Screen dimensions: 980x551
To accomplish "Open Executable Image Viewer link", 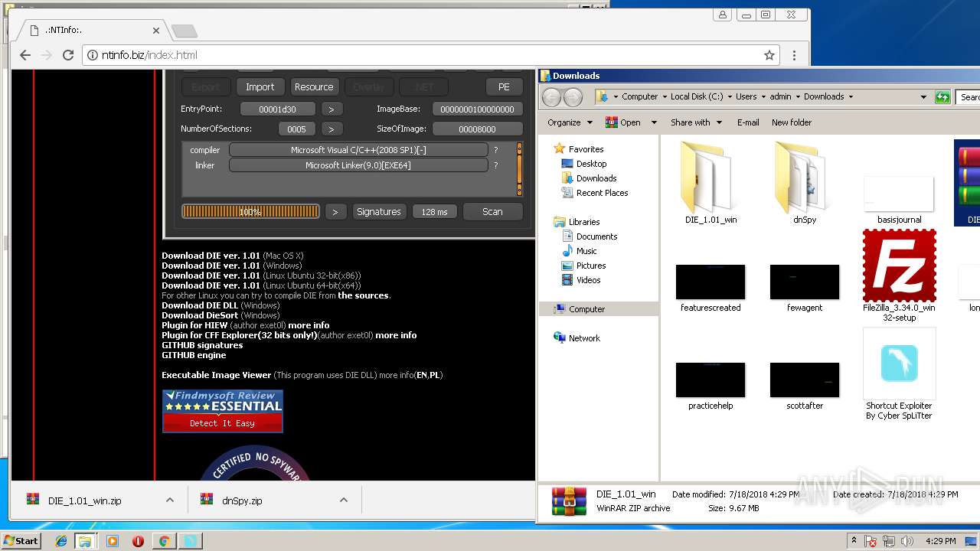I will click(216, 375).
